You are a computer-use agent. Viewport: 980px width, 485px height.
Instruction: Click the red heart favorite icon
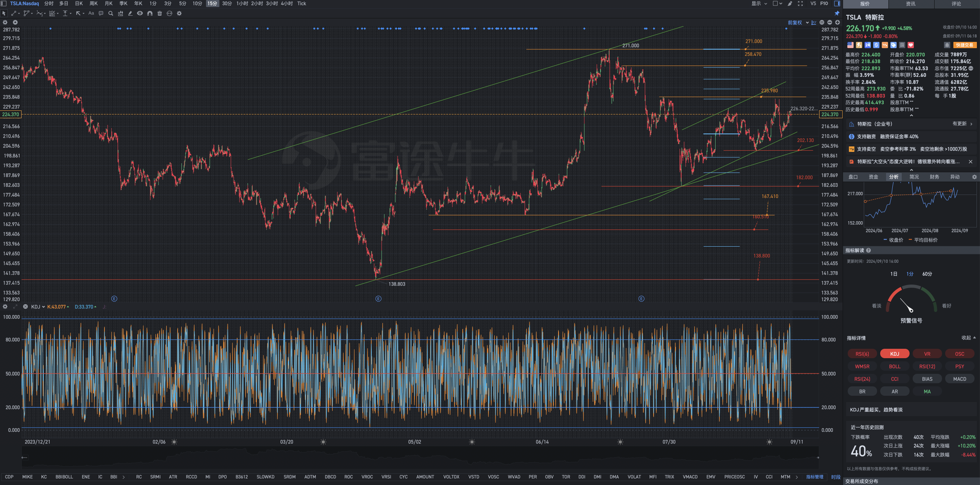tap(911, 45)
